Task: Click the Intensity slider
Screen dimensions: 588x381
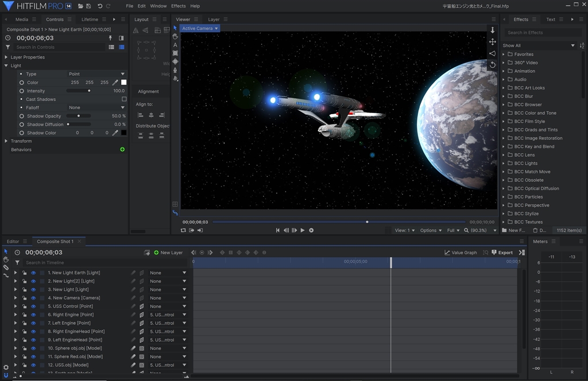Action: click(x=79, y=91)
